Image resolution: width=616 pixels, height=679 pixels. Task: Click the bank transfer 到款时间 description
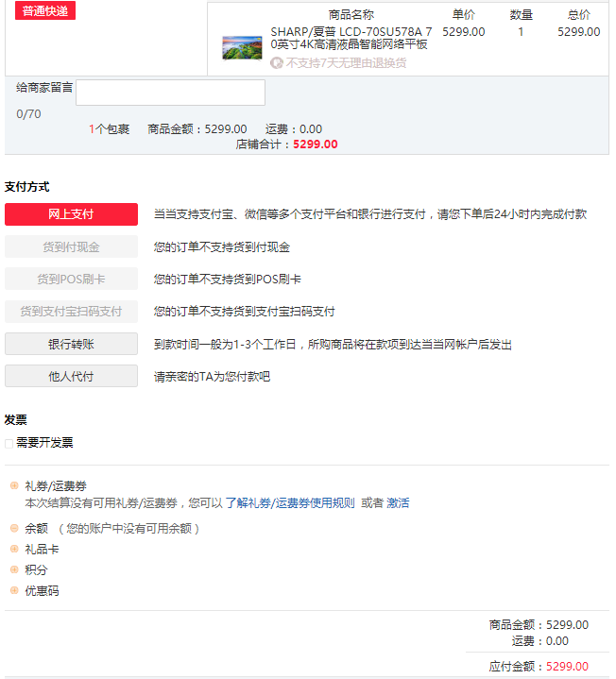333,345
